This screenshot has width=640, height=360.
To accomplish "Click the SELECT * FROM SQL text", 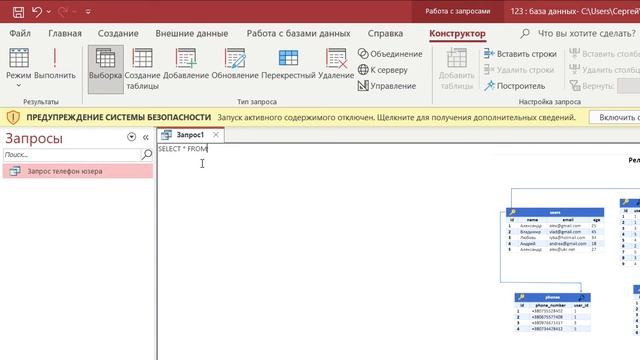I will (183, 149).
